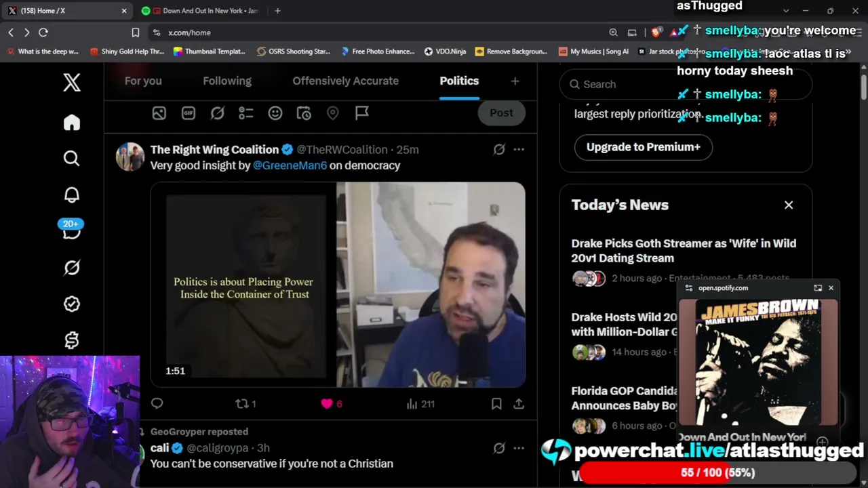
Task: Click the Post button
Action: 502,113
